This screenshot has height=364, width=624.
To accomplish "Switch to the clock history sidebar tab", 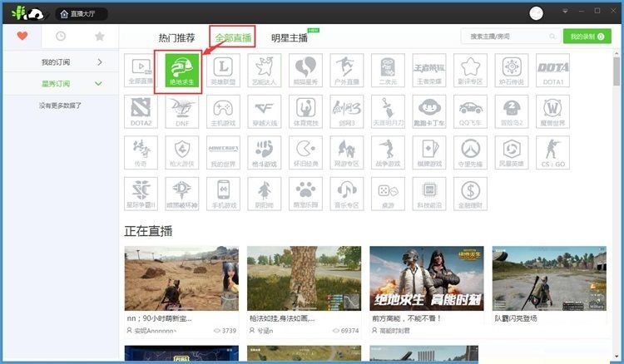I will pyautogui.click(x=61, y=37).
